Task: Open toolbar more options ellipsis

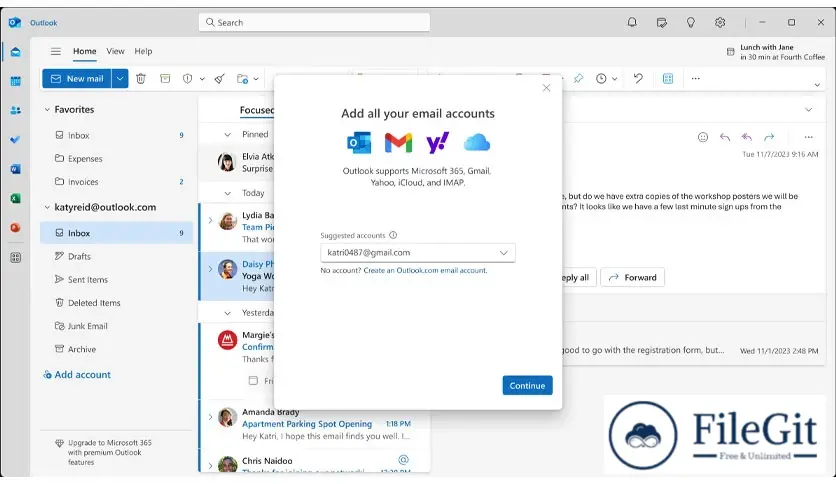Action: click(695, 79)
